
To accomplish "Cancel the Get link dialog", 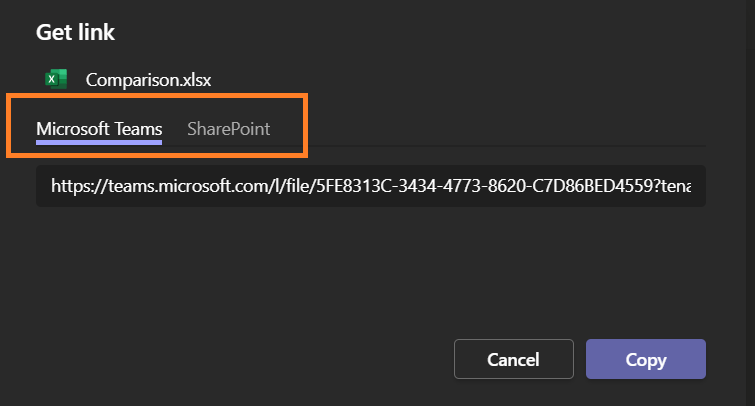I will coord(513,359).
